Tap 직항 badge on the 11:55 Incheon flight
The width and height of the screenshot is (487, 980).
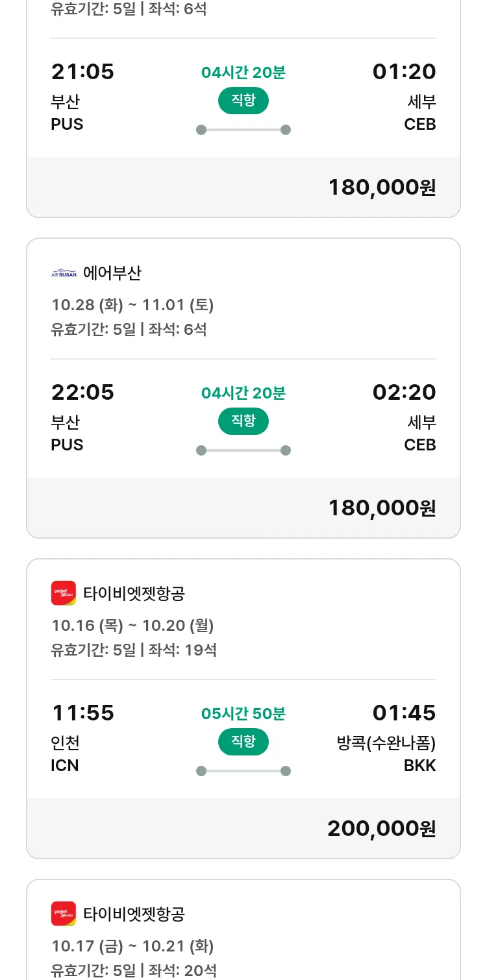243,742
